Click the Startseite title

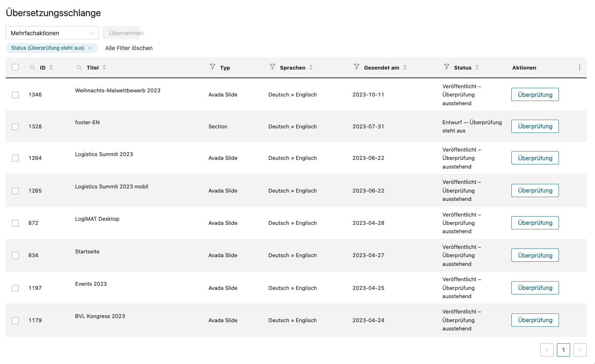click(87, 251)
